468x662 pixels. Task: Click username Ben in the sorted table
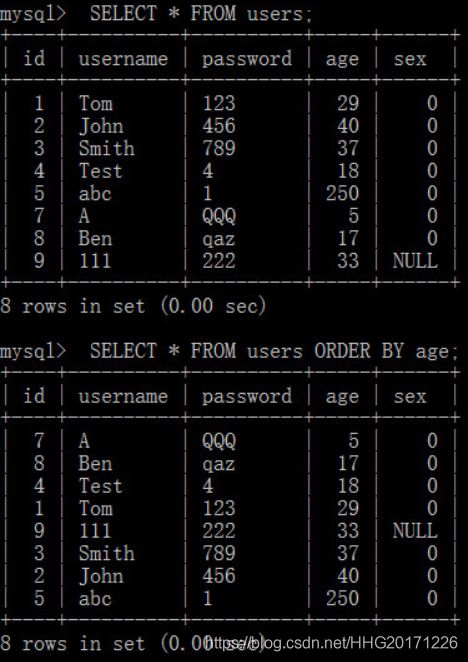[x=95, y=464]
